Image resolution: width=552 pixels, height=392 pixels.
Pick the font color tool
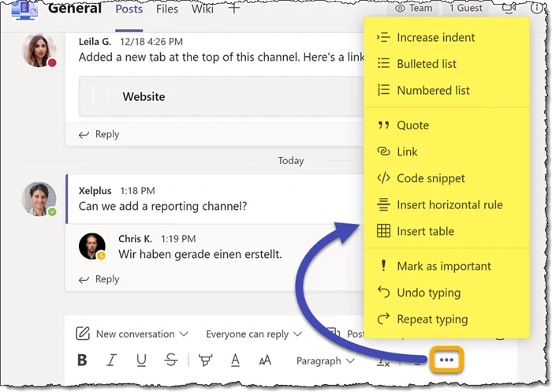[x=235, y=360]
